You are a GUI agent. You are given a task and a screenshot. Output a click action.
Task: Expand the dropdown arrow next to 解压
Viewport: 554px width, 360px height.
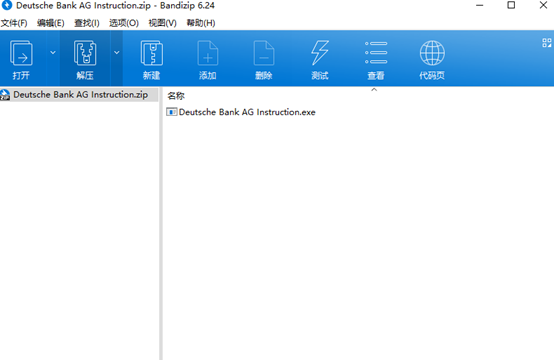point(117,52)
